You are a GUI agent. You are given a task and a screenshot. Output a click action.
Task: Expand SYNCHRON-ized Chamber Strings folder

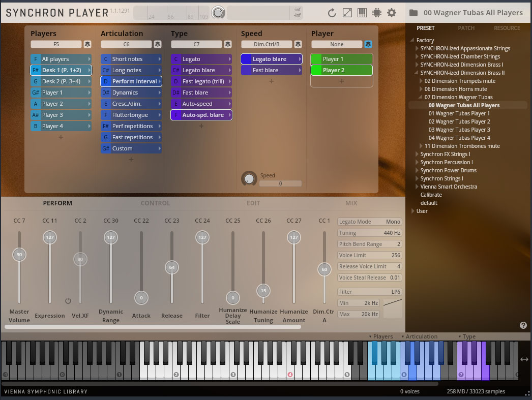pos(417,56)
